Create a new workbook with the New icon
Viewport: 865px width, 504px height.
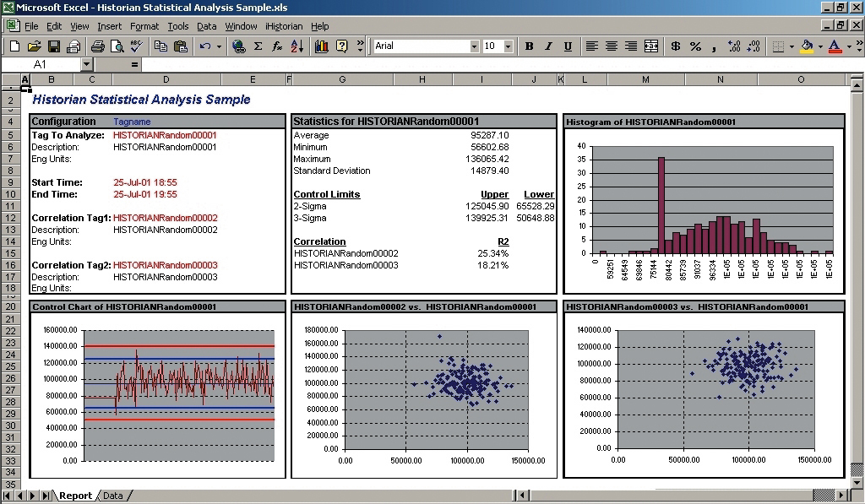pos(15,46)
